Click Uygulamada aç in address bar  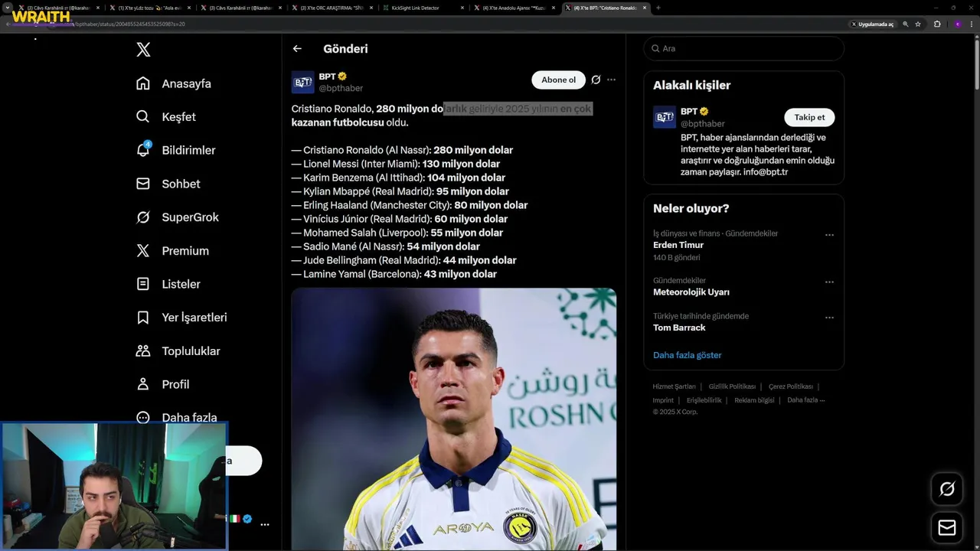(x=873, y=24)
